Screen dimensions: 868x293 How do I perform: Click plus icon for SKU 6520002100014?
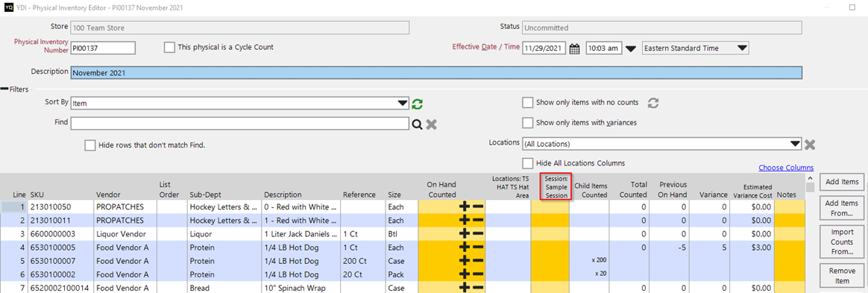tap(465, 288)
